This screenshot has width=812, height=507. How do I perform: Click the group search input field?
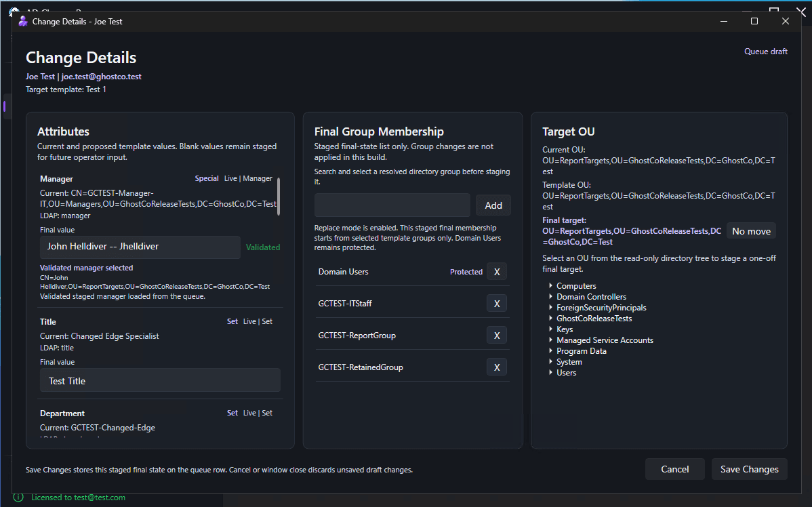pos(392,205)
